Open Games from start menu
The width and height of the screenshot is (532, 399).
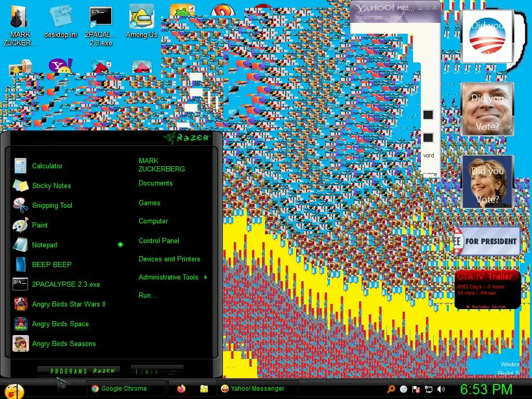[x=149, y=203]
